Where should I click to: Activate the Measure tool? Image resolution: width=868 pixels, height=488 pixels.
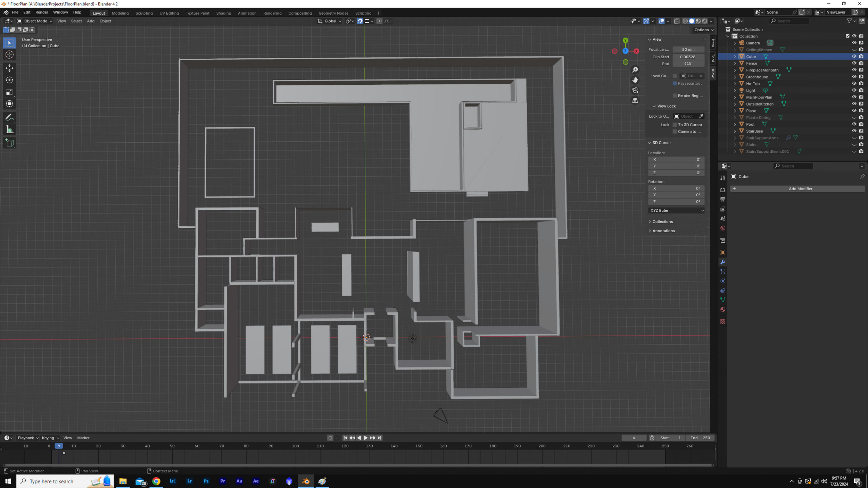tap(9, 130)
